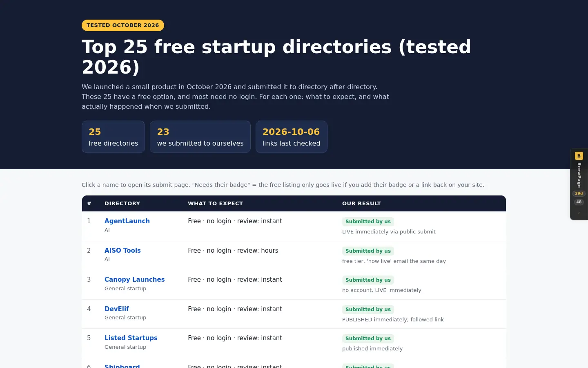Click 'published immediately' note in Listed Startups row
This screenshot has width=588, height=368.
pos(372,348)
